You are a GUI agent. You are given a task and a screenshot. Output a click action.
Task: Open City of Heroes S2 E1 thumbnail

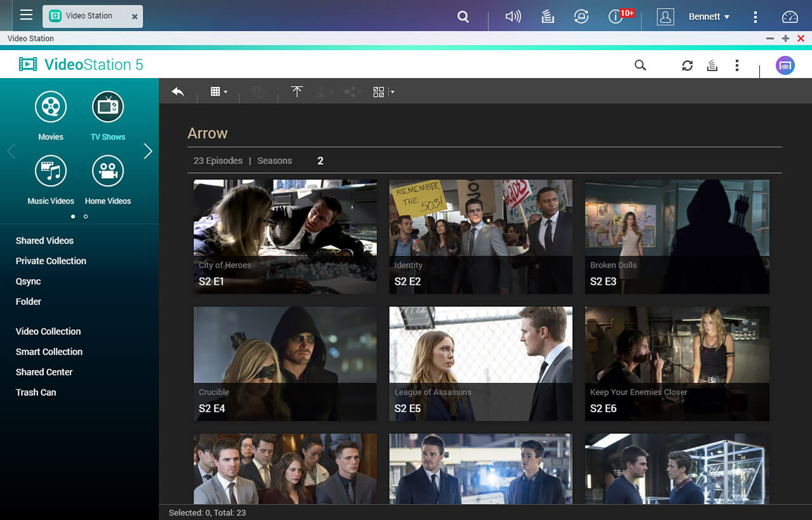tap(285, 237)
